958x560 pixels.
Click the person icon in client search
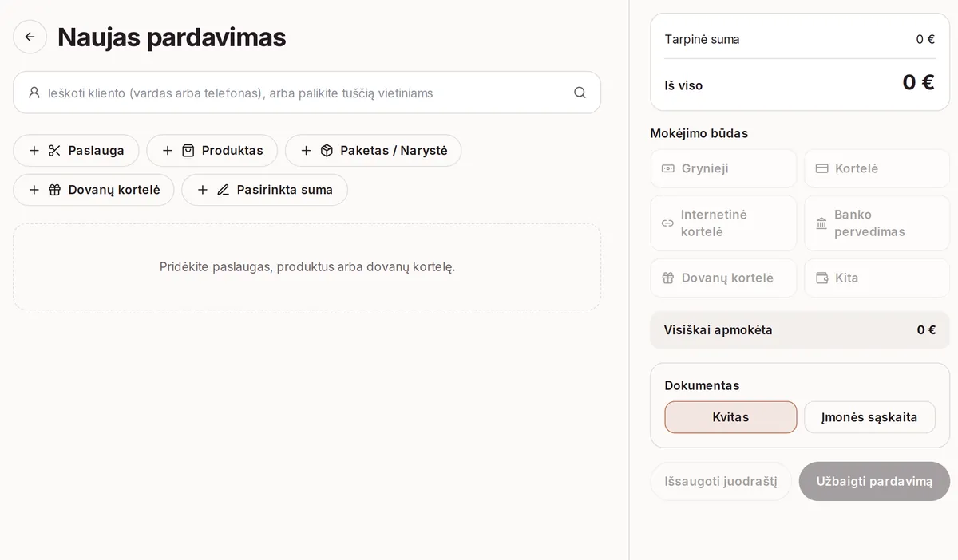[34, 93]
